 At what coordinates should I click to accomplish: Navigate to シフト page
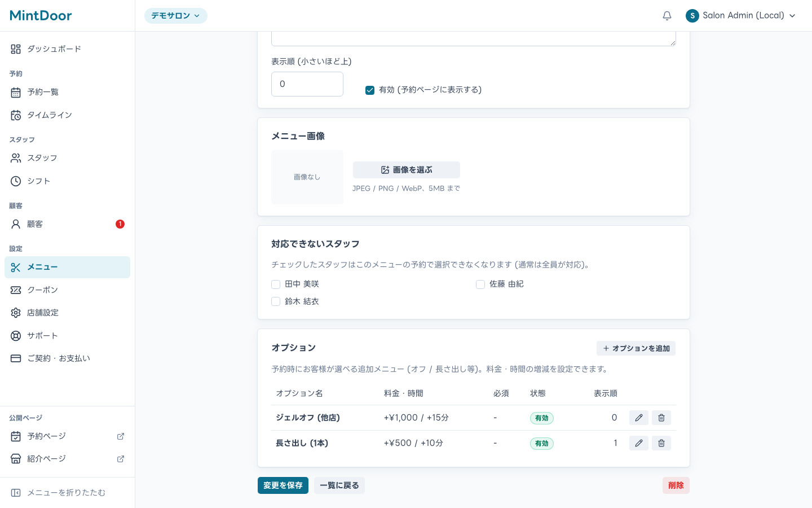pos(67,181)
